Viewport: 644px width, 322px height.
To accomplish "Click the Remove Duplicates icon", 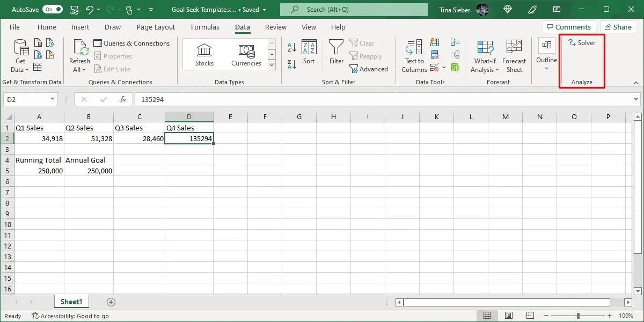I will [435, 55].
